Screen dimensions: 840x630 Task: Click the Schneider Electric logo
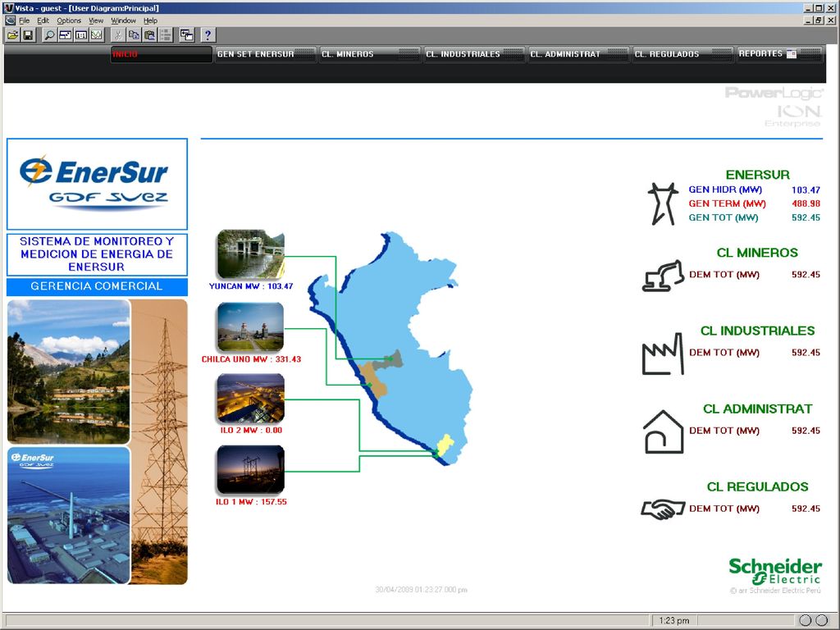(x=775, y=572)
